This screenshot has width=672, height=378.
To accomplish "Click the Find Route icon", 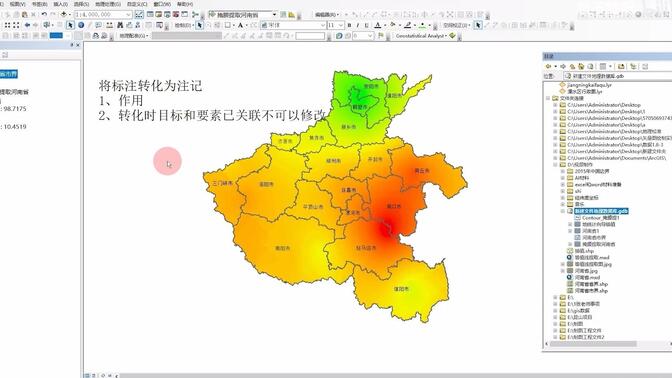I will click(x=129, y=25).
